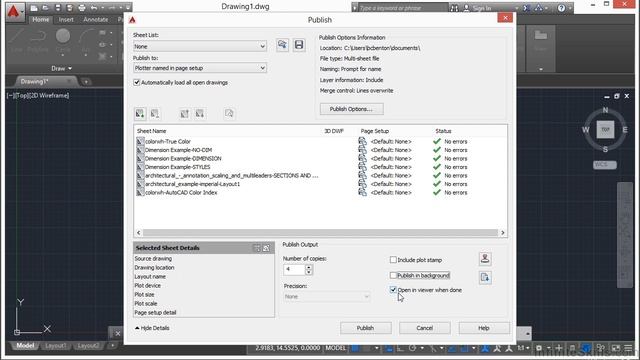This screenshot has width=640, height=360.
Task: Select the Dimension Example-NO-DIM sheet
Action: coord(178,150)
